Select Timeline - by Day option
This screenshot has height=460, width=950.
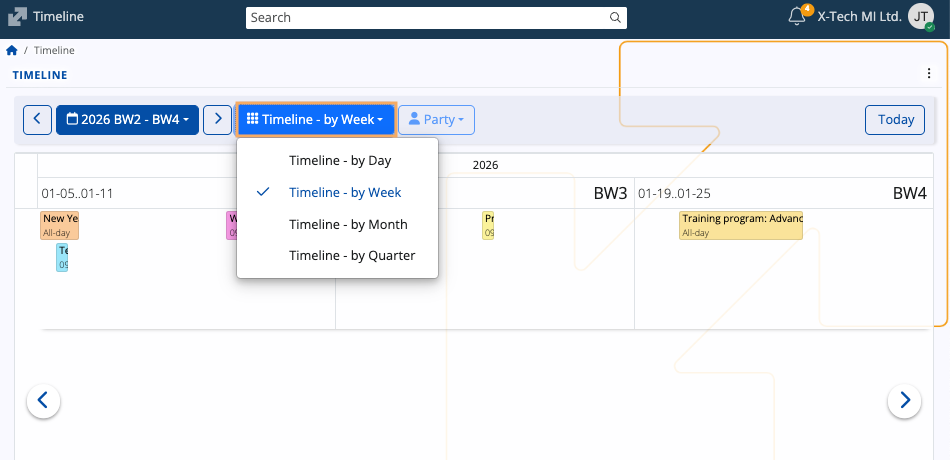pos(340,160)
